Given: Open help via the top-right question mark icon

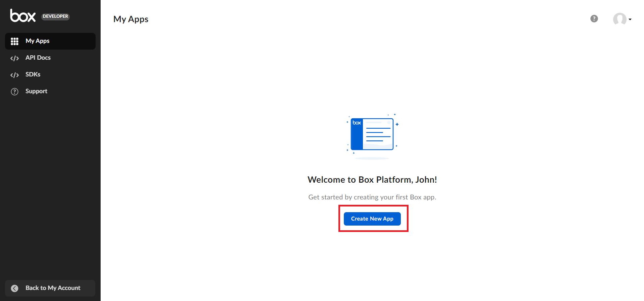Looking at the screenshot, I should pyautogui.click(x=594, y=19).
